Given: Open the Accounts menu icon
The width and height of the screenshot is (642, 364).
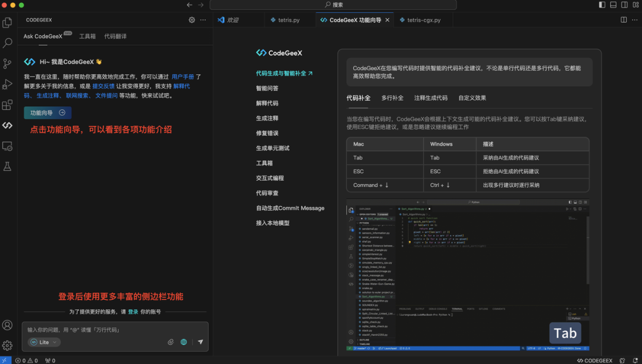Looking at the screenshot, I should pos(7,325).
